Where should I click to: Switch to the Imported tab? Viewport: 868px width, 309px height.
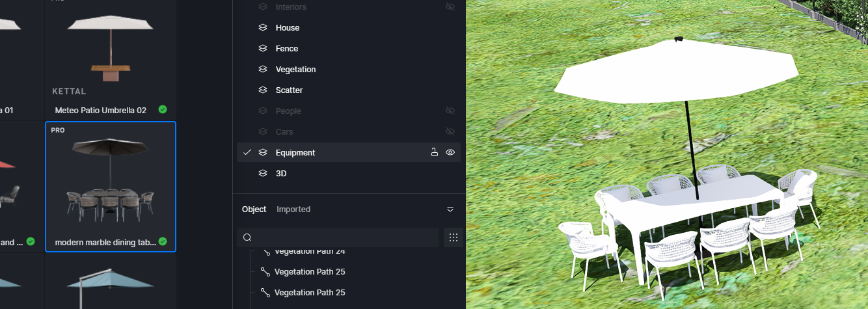[293, 209]
